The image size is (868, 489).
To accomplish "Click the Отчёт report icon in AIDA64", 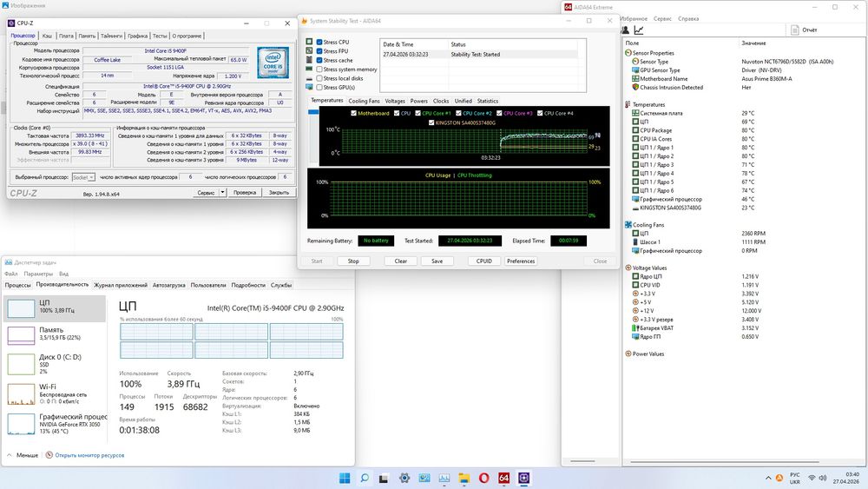I will pos(795,30).
